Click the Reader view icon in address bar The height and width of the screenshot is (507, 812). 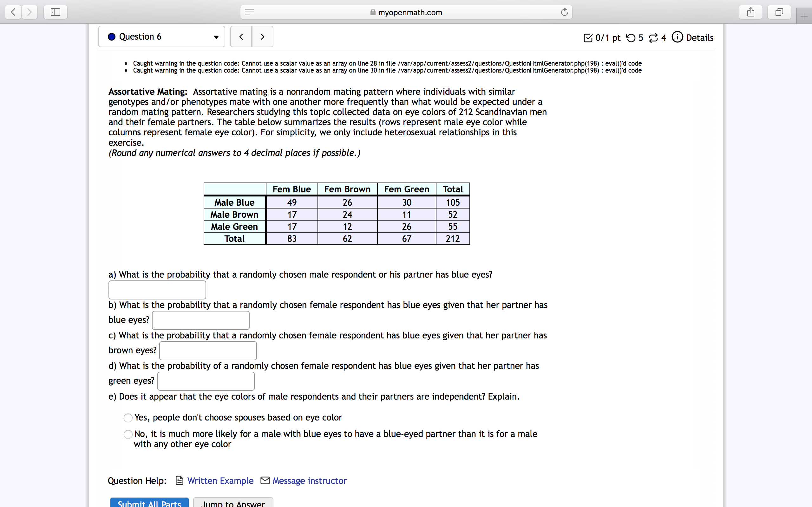pos(249,12)
